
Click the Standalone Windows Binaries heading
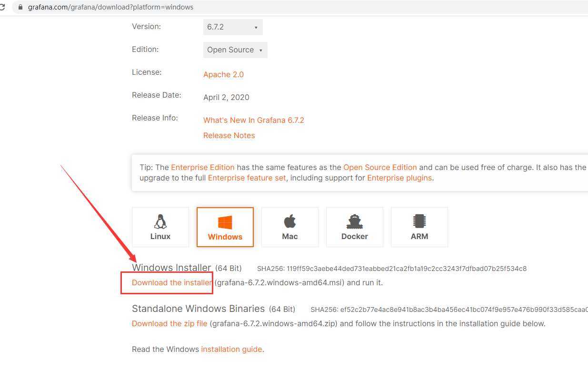click(198, 309)
